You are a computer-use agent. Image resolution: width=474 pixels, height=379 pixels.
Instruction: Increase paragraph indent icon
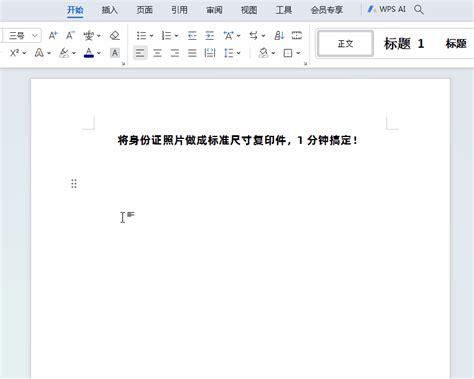(x=210, y=35)
